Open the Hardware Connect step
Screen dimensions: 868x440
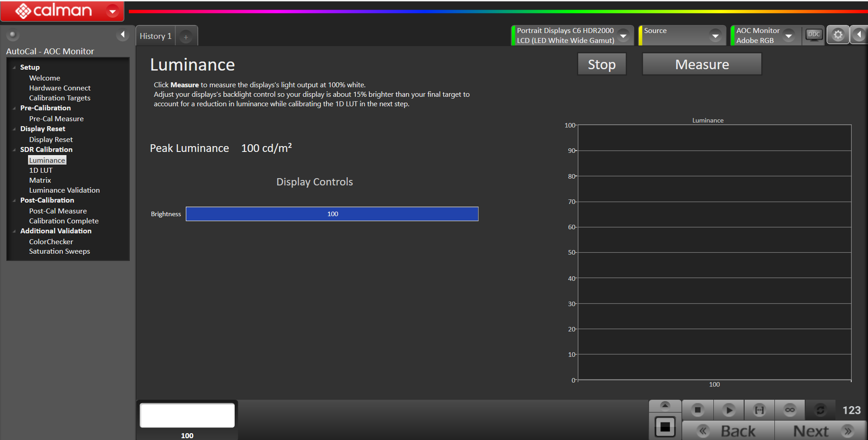click(x=60, y=88)
